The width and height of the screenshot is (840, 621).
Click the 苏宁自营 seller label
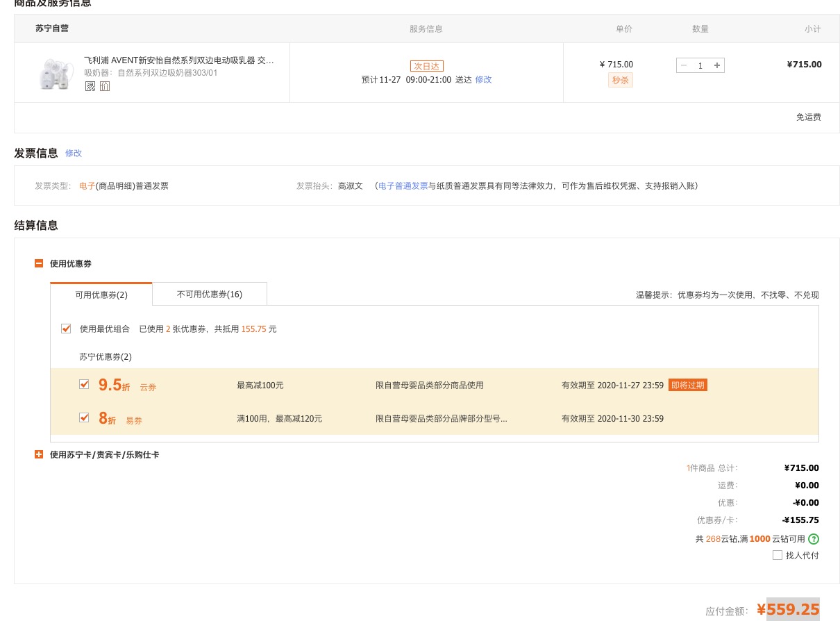click(x=52, y=28)
